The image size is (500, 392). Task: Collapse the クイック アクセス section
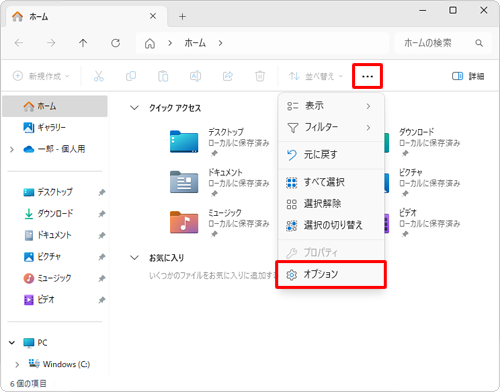[x=134, y=108]
